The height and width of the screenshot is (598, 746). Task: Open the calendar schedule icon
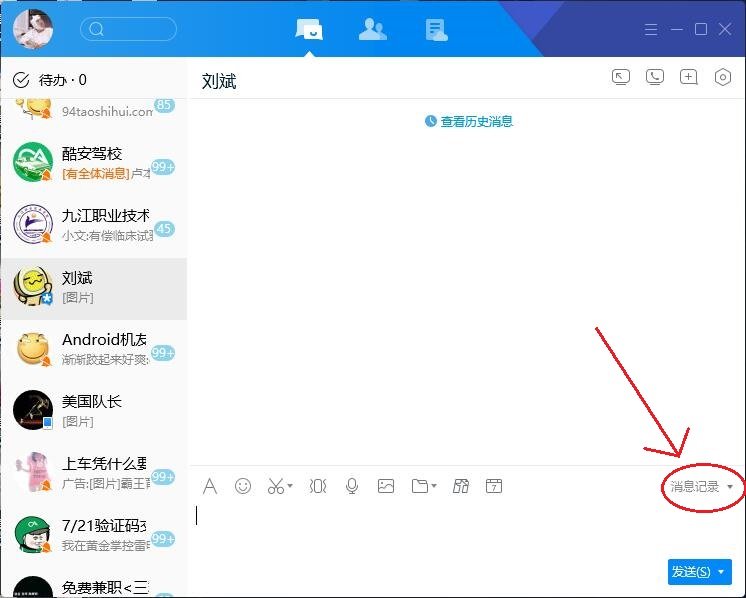coord(494,486)
